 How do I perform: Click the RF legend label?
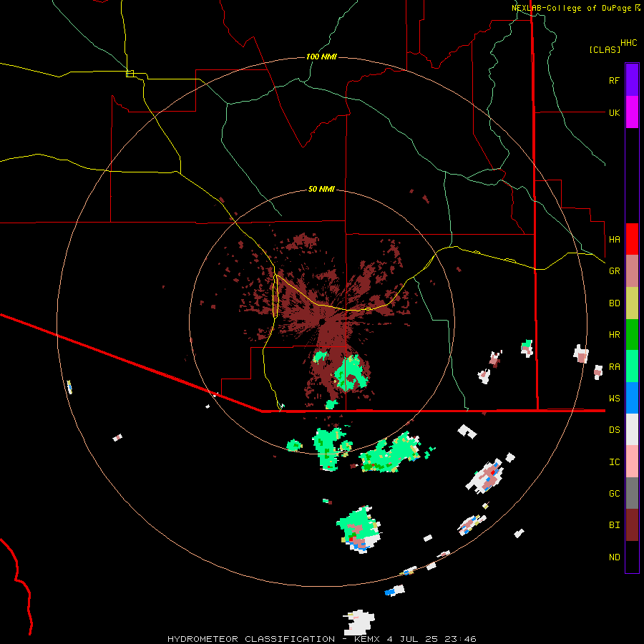point(614,80)
